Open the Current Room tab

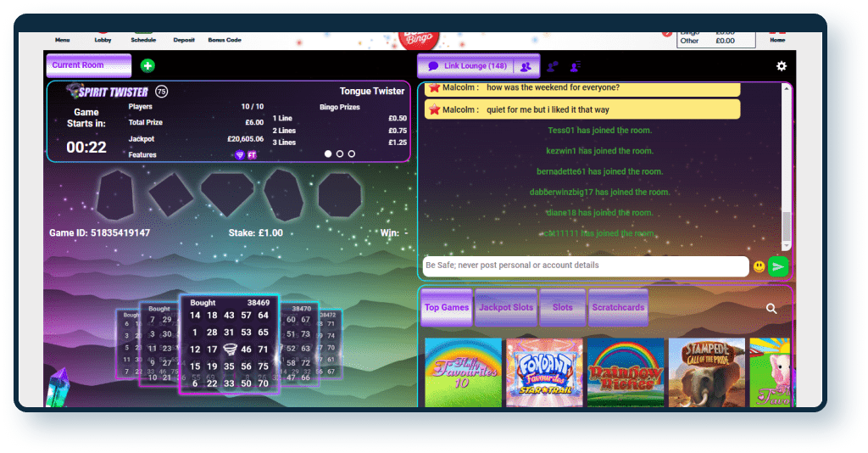[88, 65]
